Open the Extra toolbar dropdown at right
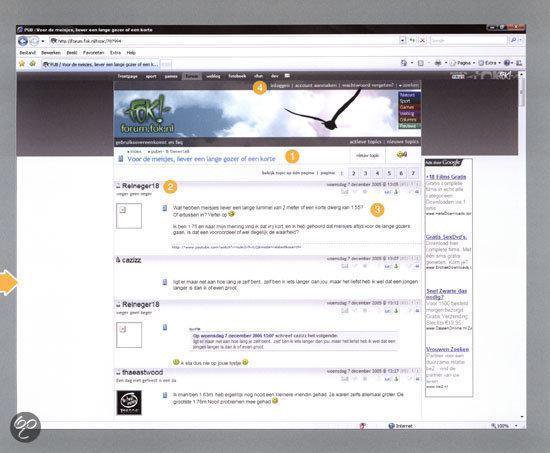 pos(489,63)
